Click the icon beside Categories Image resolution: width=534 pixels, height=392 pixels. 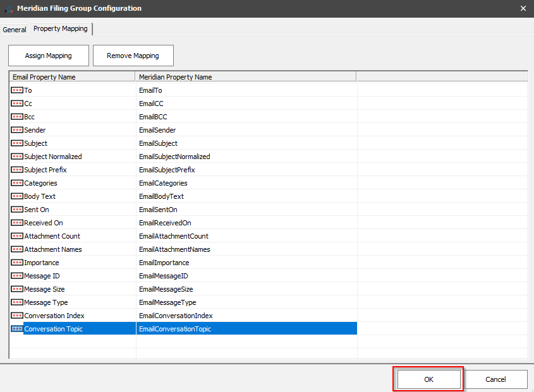[16, 183]
